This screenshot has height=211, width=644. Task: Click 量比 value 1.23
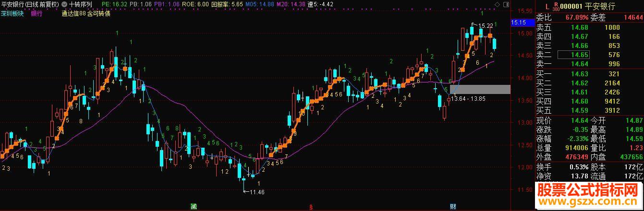[636, 148]
